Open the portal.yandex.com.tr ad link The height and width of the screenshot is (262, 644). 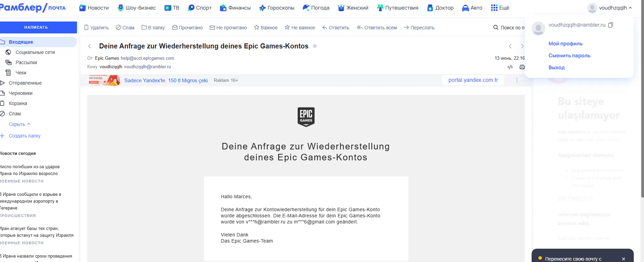tap(473, 80)
